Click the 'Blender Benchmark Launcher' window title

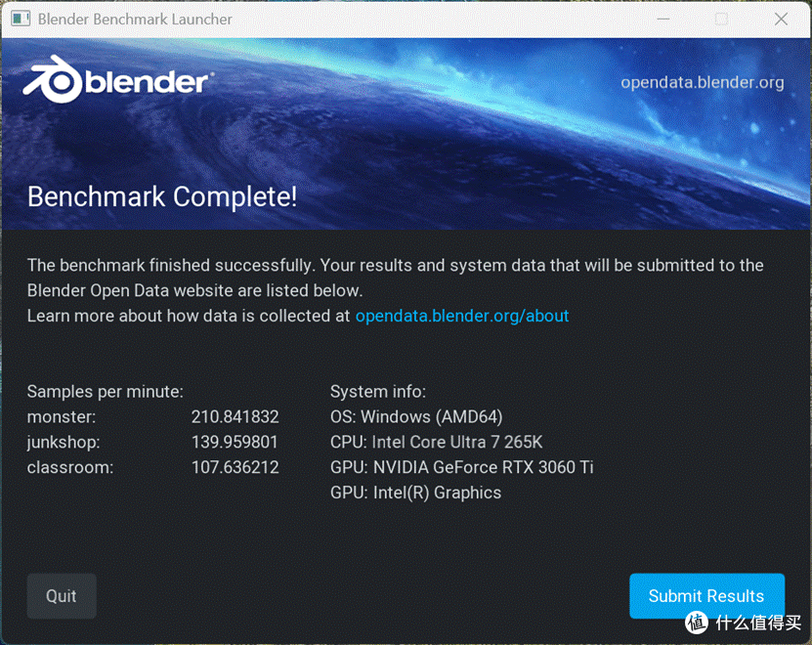pos(135,20)
